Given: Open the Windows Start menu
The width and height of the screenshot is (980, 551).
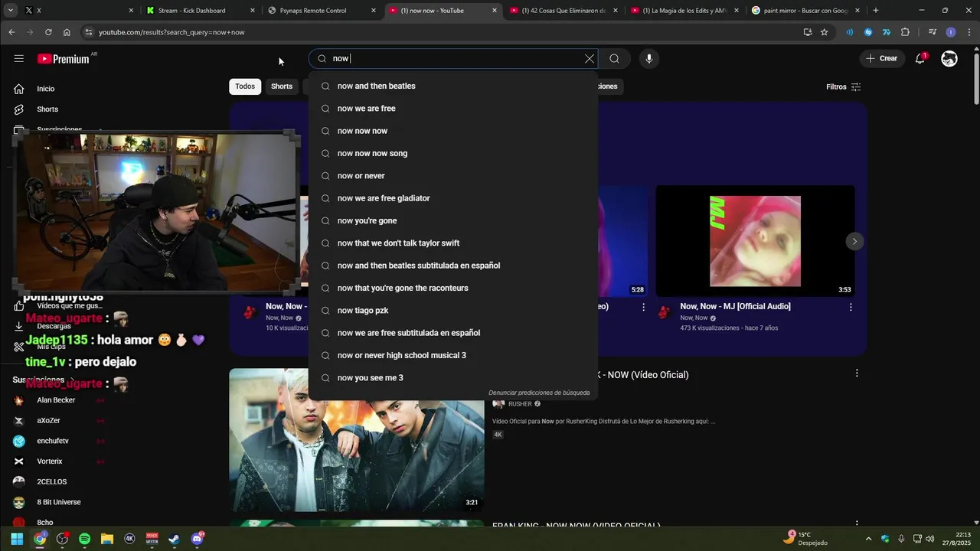Looking at the screenshot, I should [17, 539].
